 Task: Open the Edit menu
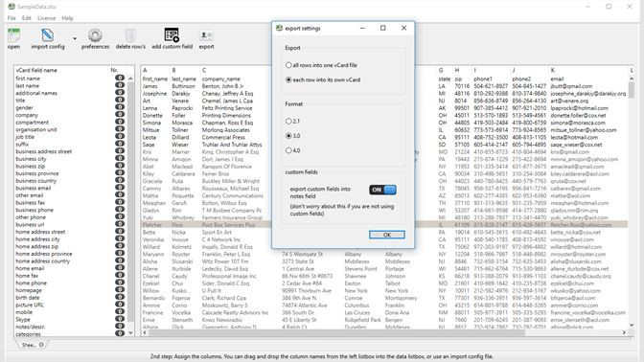coord(27,18)
